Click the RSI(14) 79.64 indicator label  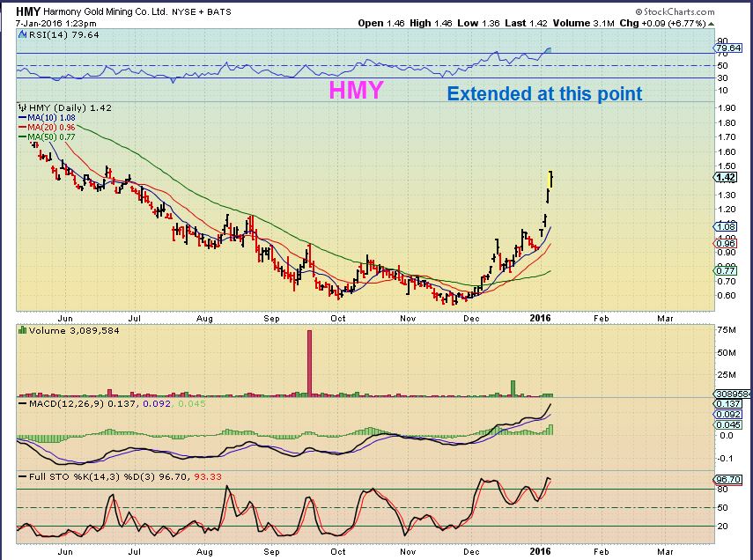pos(64,34)
